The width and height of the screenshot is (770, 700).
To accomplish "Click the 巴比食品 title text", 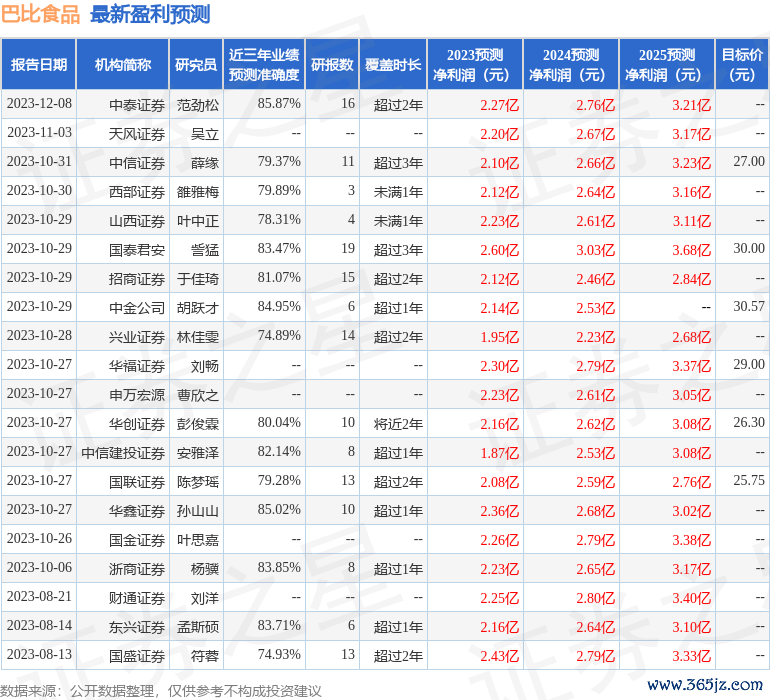I will 40,14.
